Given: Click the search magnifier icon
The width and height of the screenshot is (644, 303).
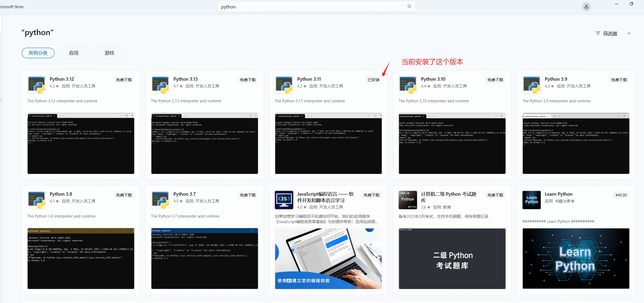Looking at the screenshot, I should point(409,7).
